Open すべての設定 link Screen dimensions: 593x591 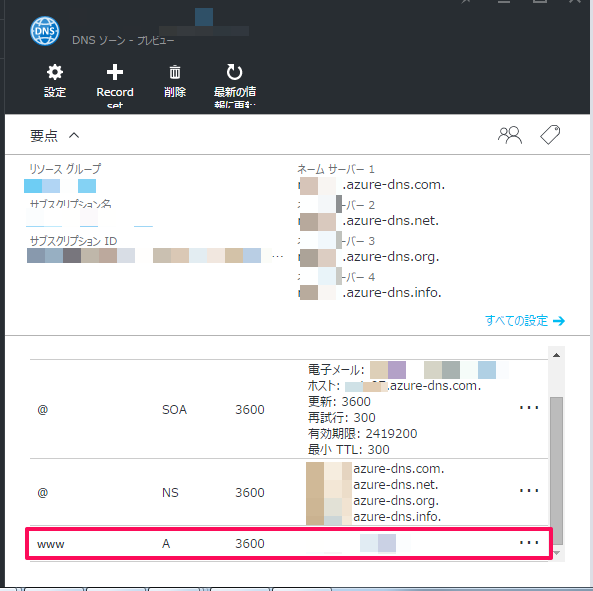point(525,321)
